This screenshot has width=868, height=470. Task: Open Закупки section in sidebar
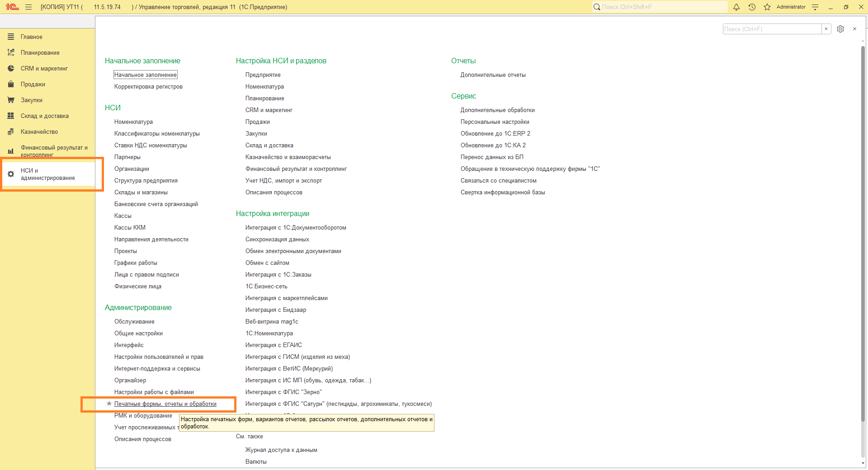[31, 100]
